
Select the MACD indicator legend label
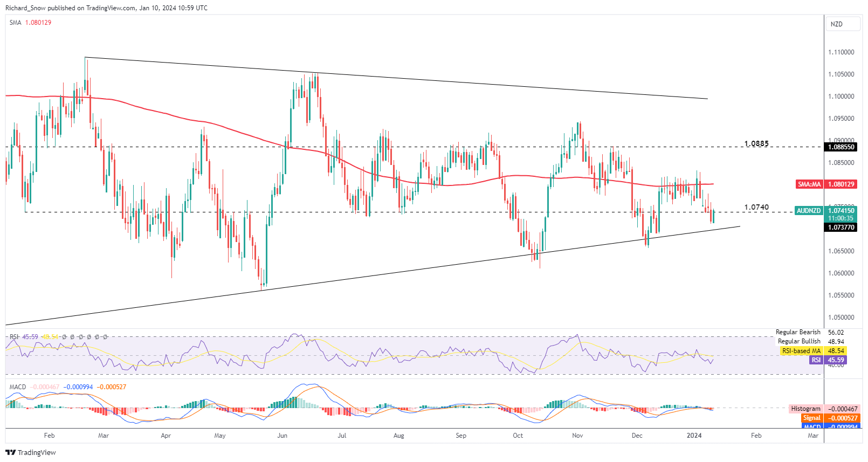(x=18, y=387)
